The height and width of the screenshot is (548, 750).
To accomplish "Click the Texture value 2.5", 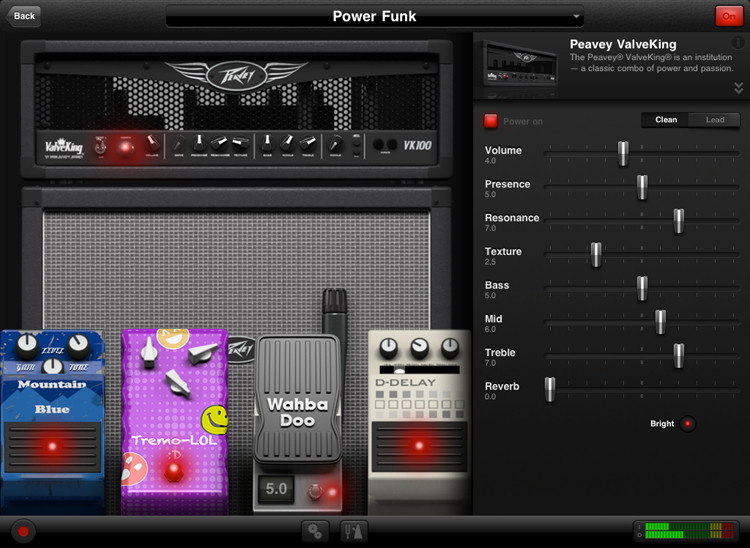I will click(x=490, y=262).
